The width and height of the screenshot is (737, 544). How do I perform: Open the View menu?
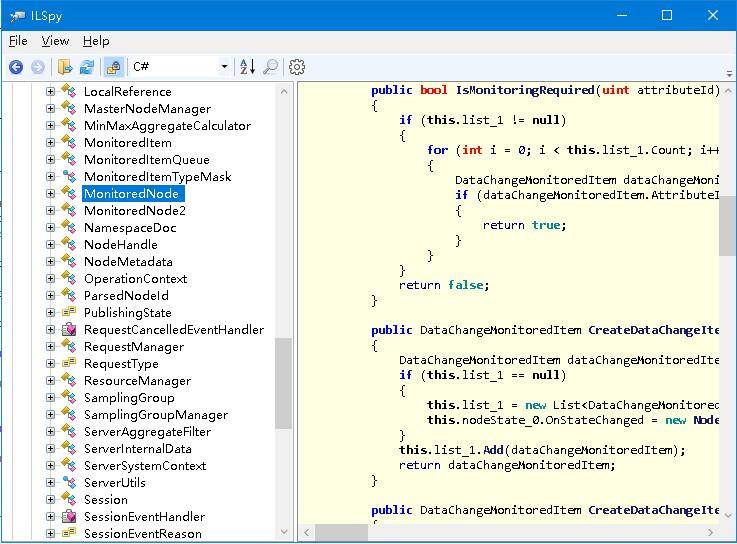point(55,41)
